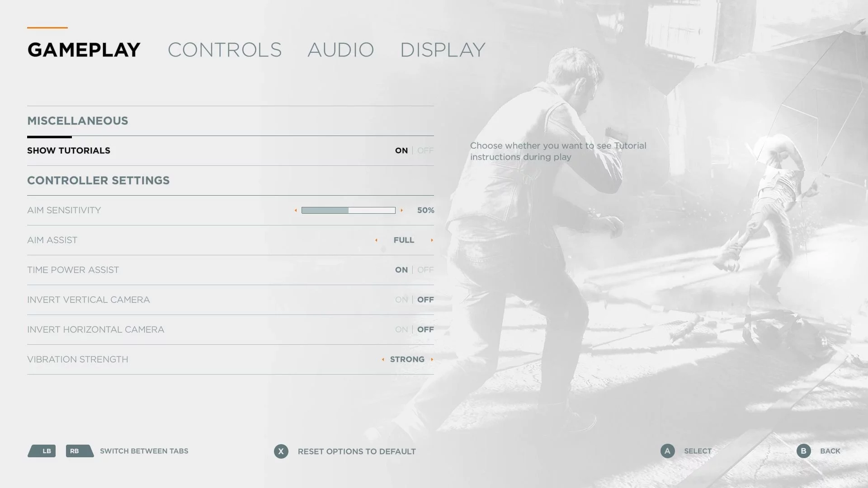The width and height of the screenshot is (868, 488).
Task: Set Invert Horizontal Camera to OFF
Action: (x=425, y=329)
